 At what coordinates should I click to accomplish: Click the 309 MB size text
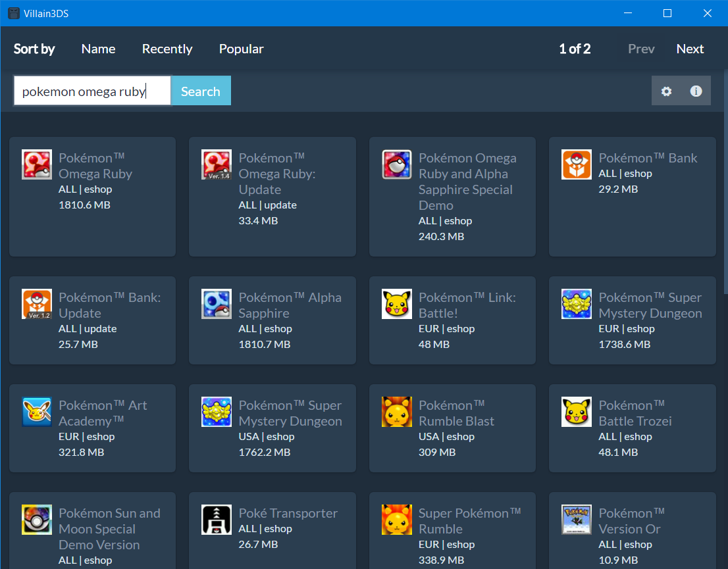click(x=437, y=452)
